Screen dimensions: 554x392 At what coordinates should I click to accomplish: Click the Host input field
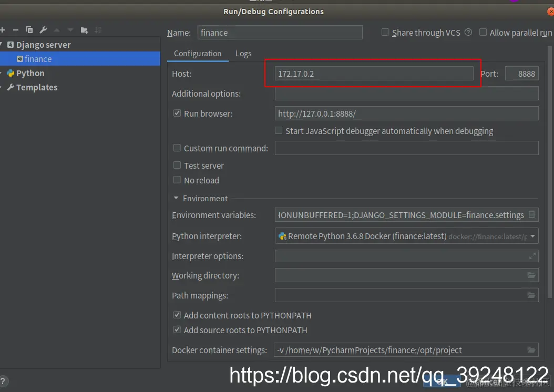pos(374,74)
